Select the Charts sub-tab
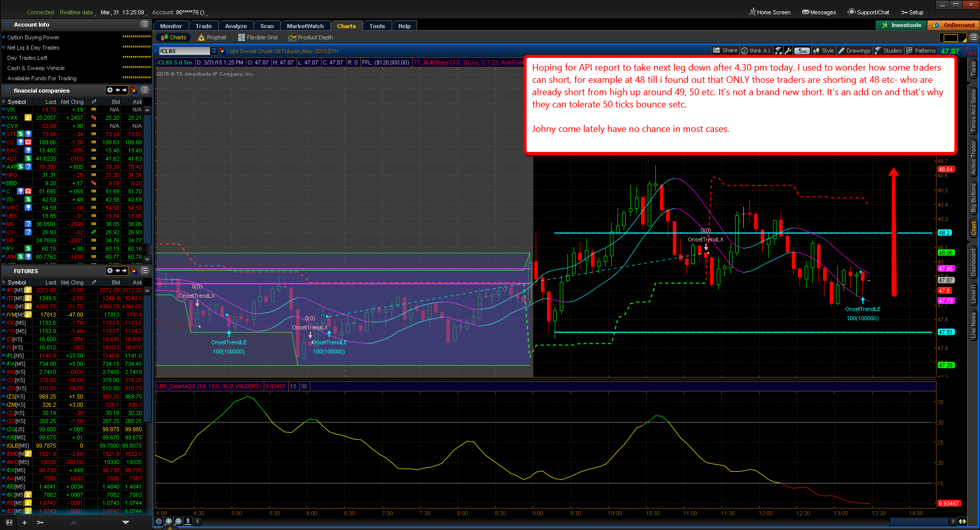Viewport: 980px width, 530px height. pyautogui.click(x=173, y=37)
